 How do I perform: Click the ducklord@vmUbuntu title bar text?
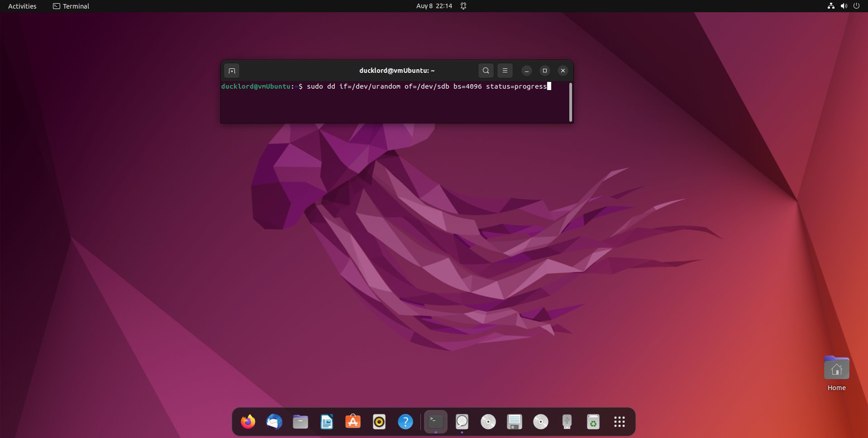397,71
